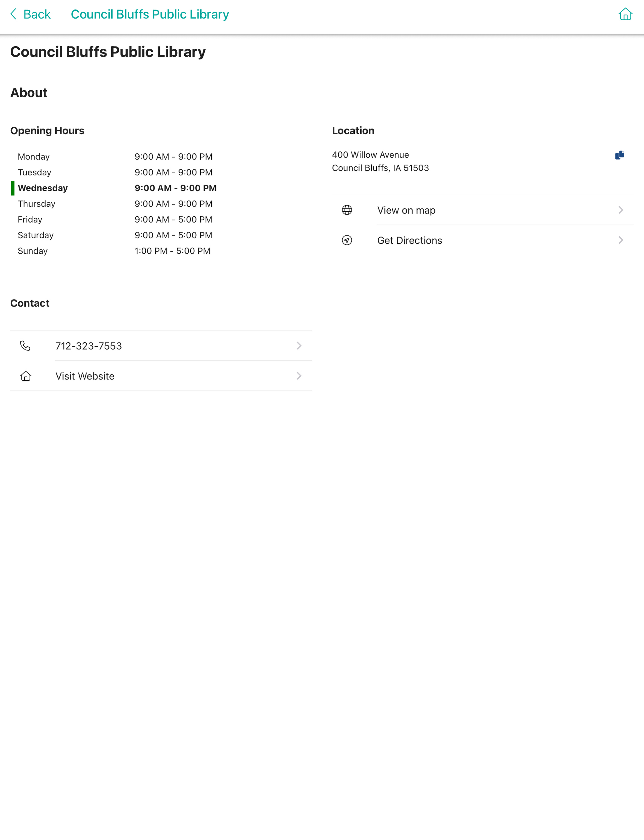Open View on map

click(483, 210)
